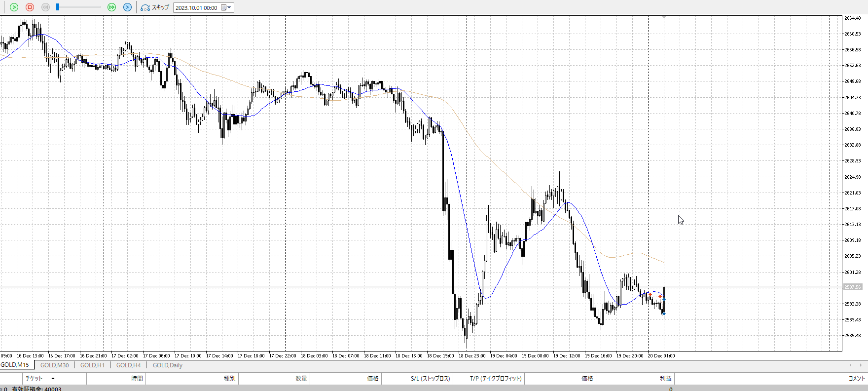Sort by the チケット column header

(35, 379)
